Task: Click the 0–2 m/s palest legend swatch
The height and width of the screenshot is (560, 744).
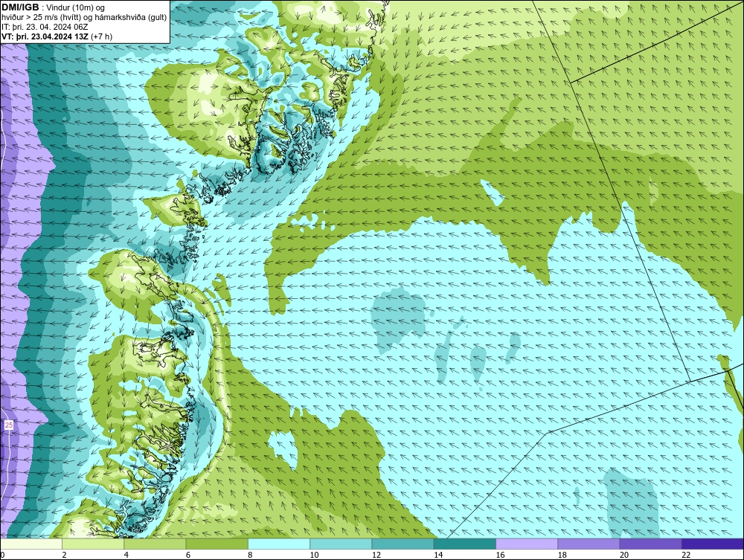Action: coord(31,544)
